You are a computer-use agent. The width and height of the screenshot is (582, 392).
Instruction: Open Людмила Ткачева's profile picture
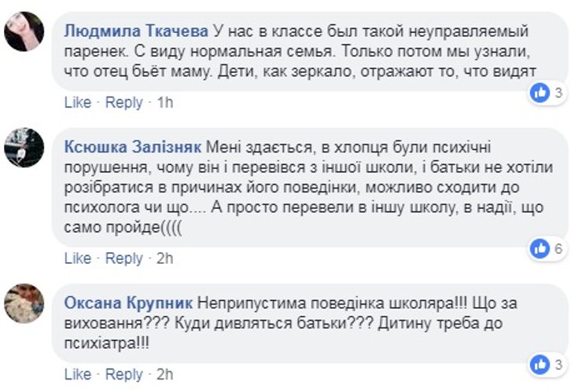[x=24, y=31]
